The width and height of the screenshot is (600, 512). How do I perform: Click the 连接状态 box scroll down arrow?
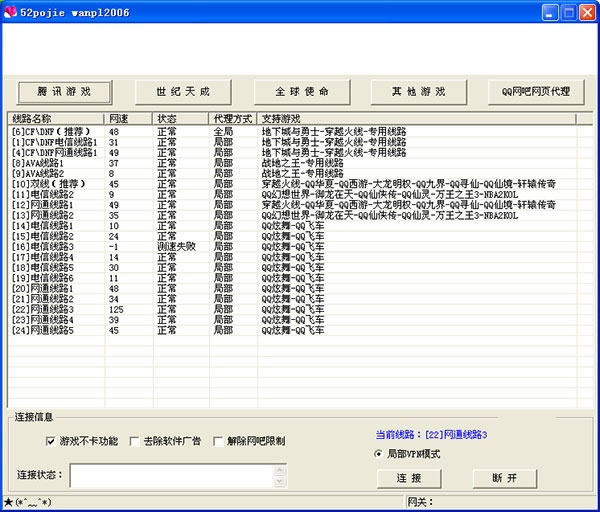(x=280, y=481)
